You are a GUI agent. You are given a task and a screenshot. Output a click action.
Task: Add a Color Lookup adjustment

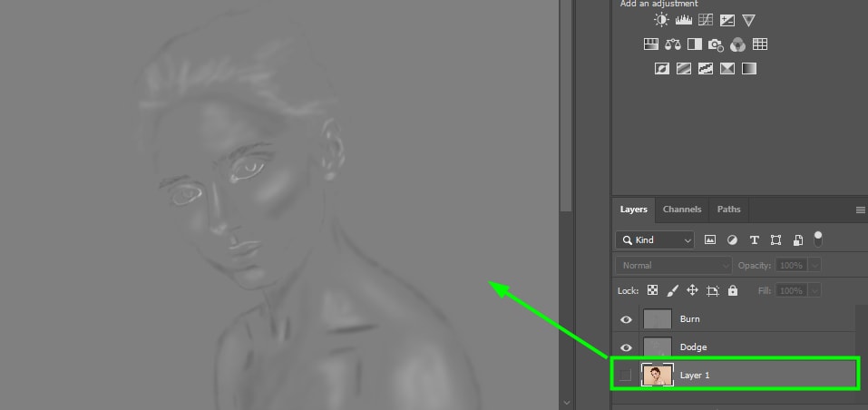click(x=759, y=44)
